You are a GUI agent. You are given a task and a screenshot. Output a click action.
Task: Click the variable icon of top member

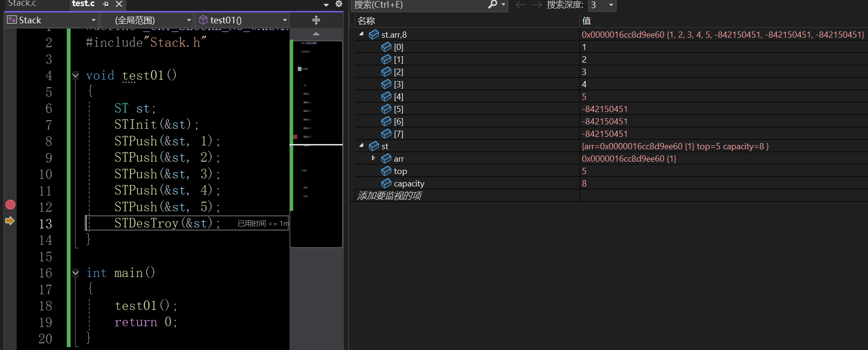[386, 171]
